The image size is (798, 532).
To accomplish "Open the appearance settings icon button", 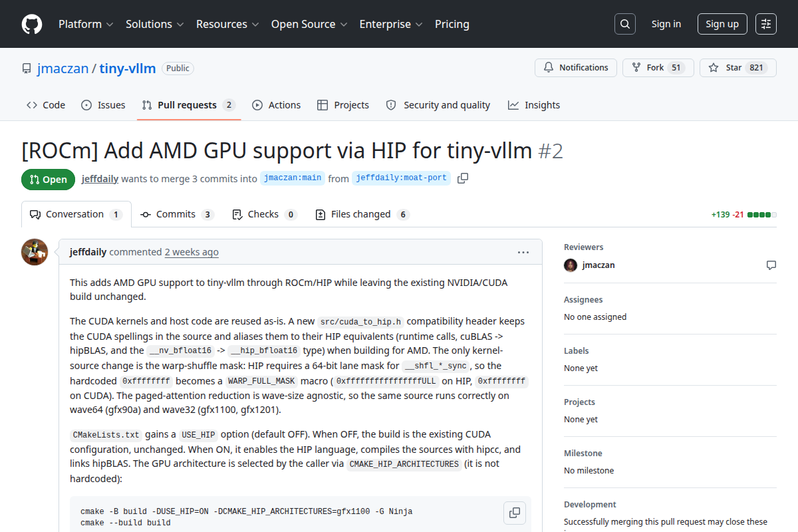I will tap(766, 24).
